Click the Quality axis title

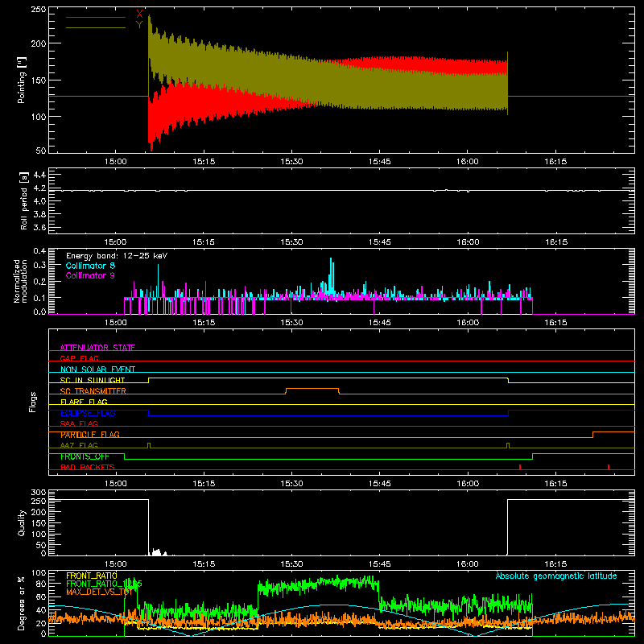[x=22, y=522]
